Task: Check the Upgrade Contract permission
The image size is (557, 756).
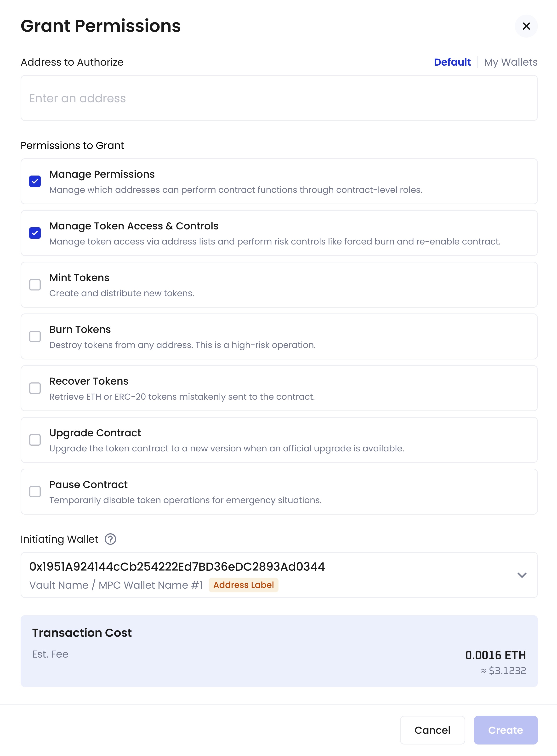Action: click(35, 440)
